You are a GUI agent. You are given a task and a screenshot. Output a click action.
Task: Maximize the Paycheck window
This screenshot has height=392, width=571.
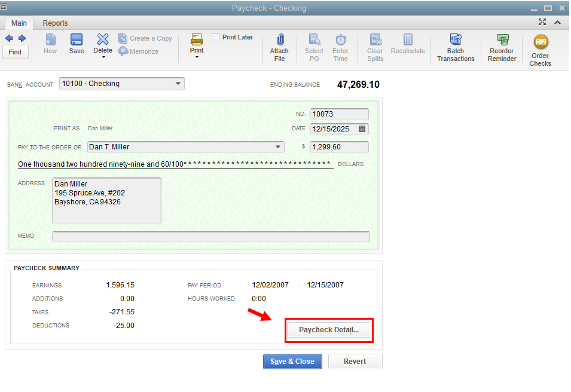548,8
